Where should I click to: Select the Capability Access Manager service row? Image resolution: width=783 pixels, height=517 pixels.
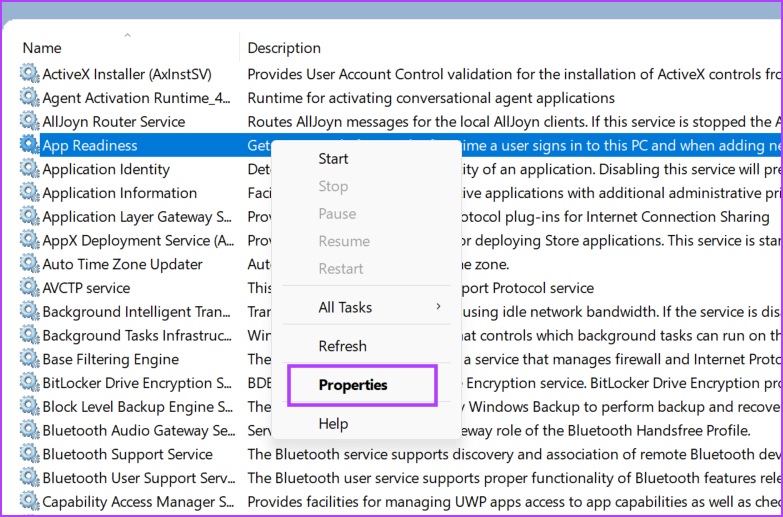point(138,502)
